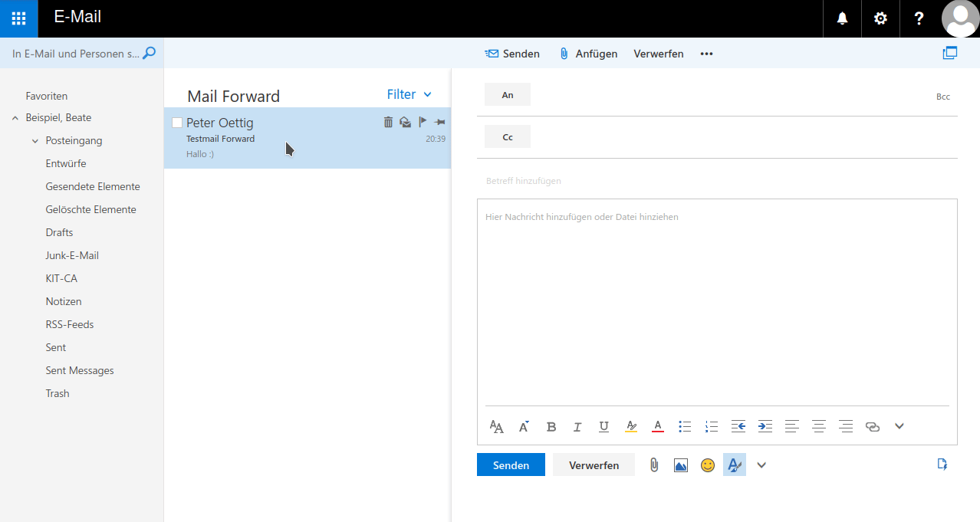
Task: Click the search magnifier icon
Action: pyautogui.click(x=150, y=53)
